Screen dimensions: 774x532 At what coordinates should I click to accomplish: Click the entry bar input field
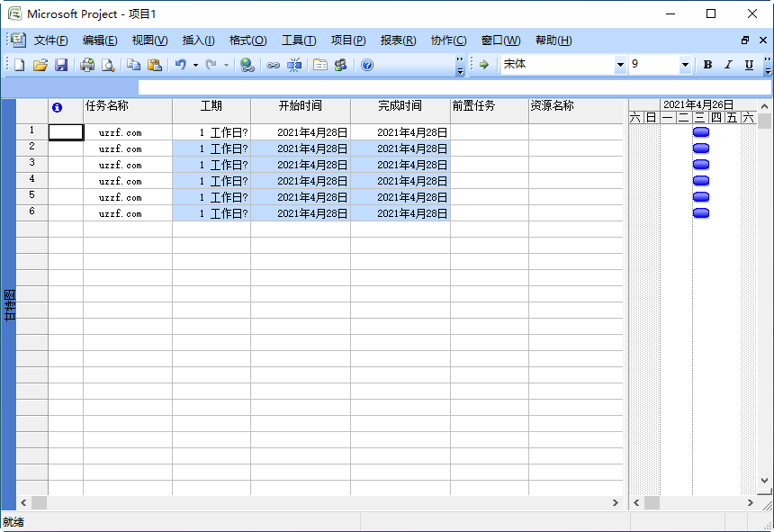click(x=454, y=87)
